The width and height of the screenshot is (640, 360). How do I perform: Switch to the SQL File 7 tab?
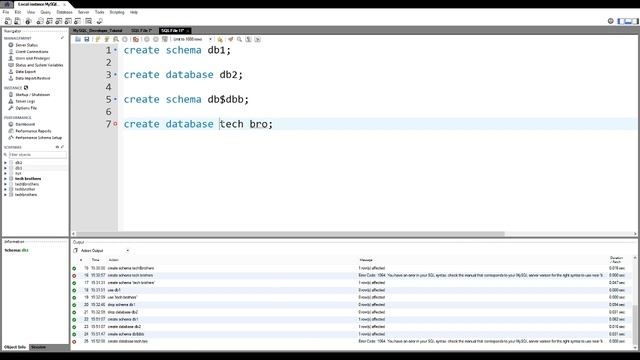141,31
